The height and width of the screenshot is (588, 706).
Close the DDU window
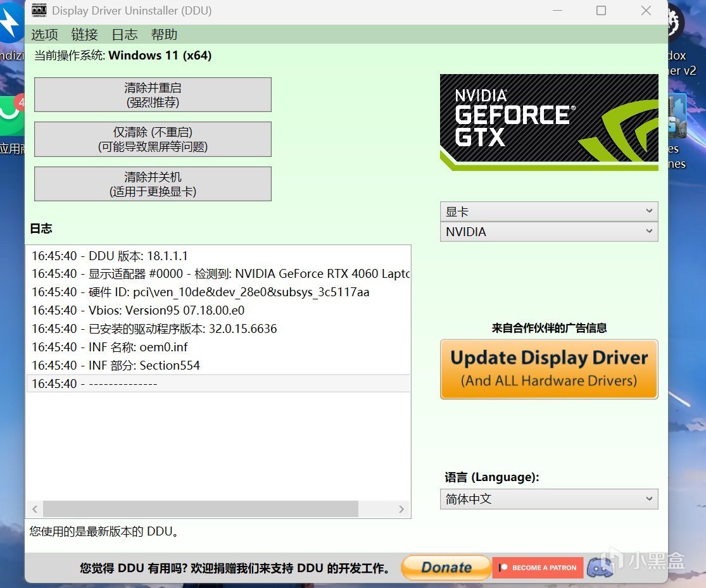646,10
